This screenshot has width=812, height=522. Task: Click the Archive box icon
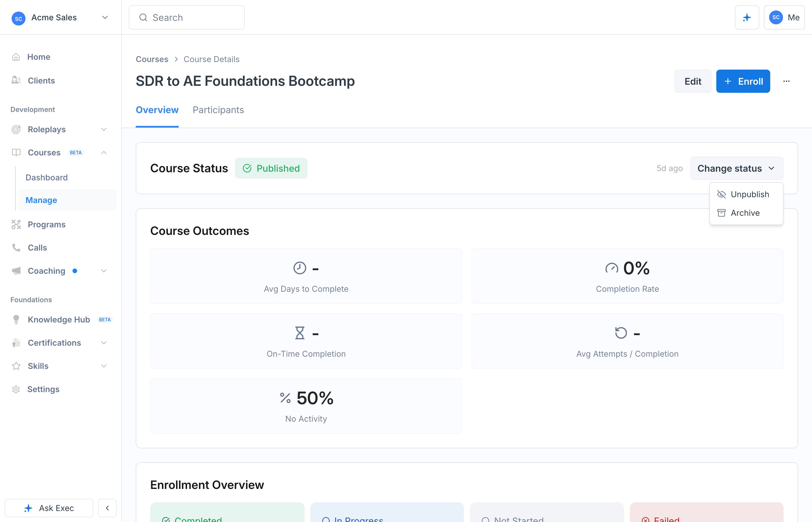point(722,213)
